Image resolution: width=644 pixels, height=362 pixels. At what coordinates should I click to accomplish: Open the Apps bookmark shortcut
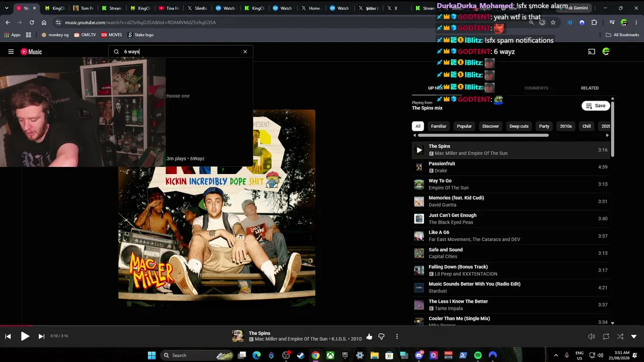pyautogui.click(x=12, y=35)
